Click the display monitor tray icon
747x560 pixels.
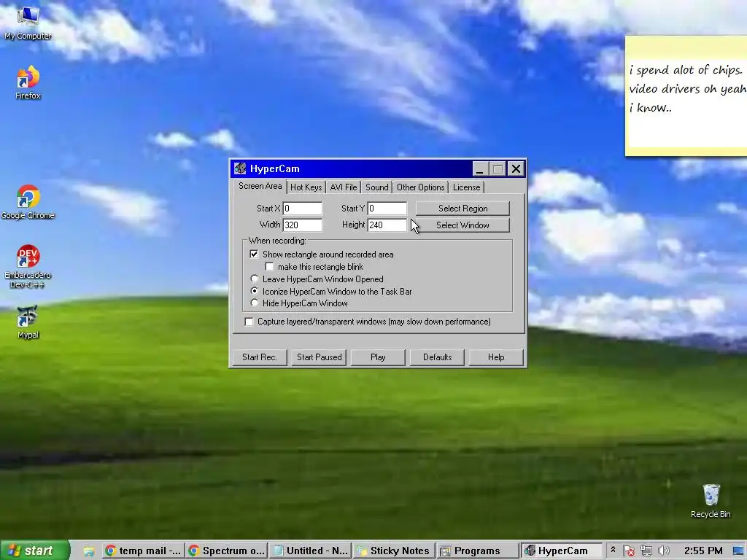pos(738,551)
